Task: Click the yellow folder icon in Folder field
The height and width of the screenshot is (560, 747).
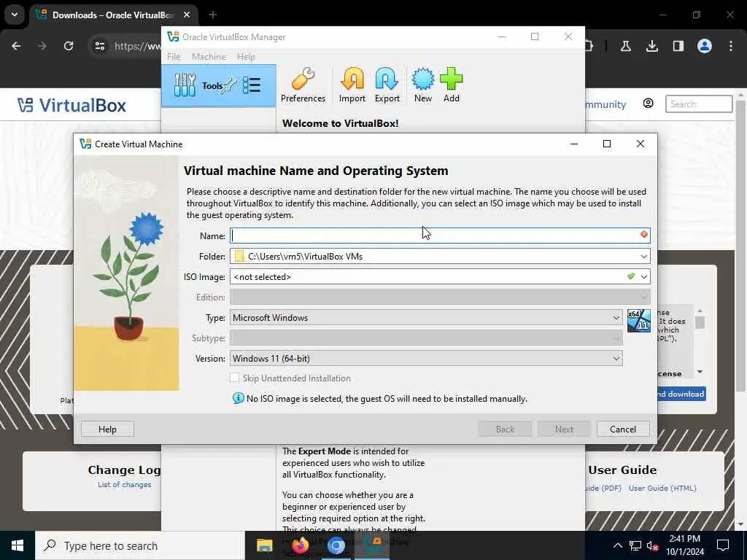Action: click(x=239, y=256)
